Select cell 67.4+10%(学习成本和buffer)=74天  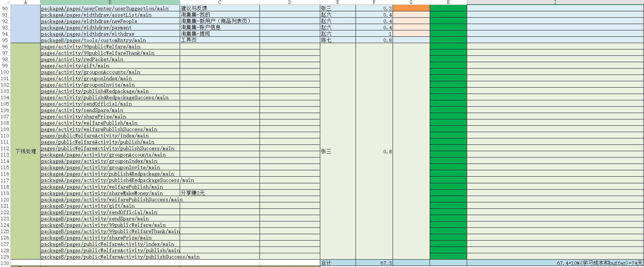[555, 263]
